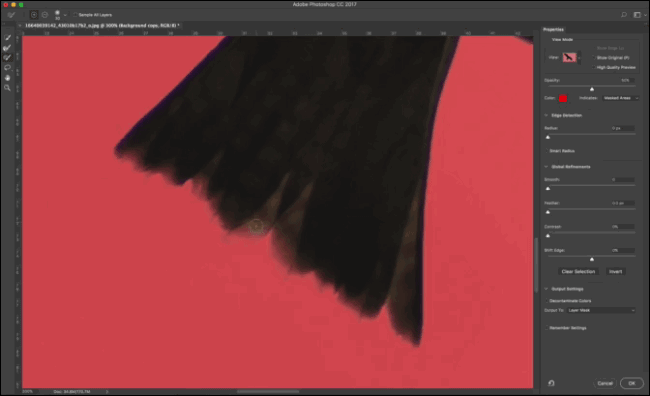The height and width of the screenshot is (396, 650).
Task: Enable the Sample All Layers checkbox
Action: coord(75,15)
